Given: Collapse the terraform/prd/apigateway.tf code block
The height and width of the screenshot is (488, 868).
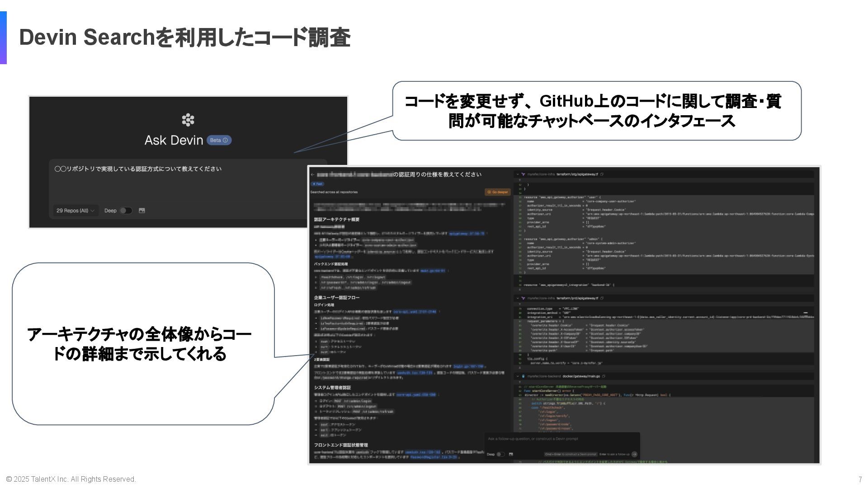Looking at the screenshot, I should coord(518,298).
